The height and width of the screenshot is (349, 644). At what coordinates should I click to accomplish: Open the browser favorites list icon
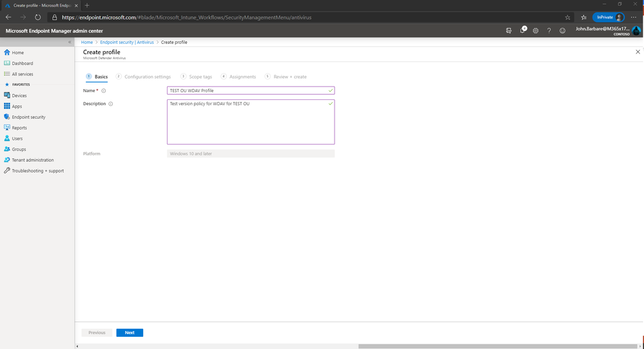tap(583, 17)
